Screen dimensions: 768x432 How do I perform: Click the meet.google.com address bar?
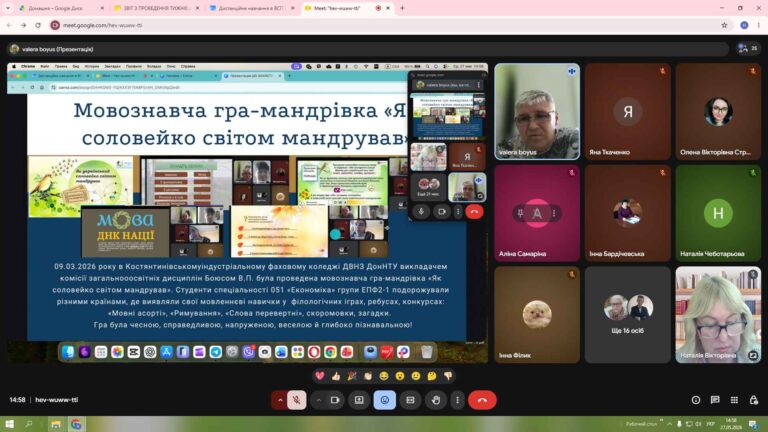pyautogui.click(x=382, y=25)
